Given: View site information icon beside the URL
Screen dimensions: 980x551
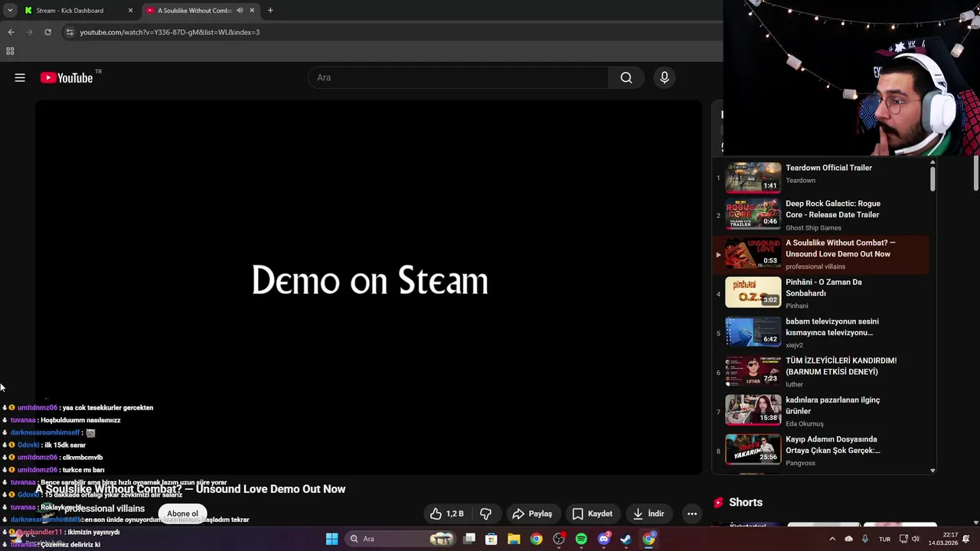Looking at the screenshot, I should (70, 32).
